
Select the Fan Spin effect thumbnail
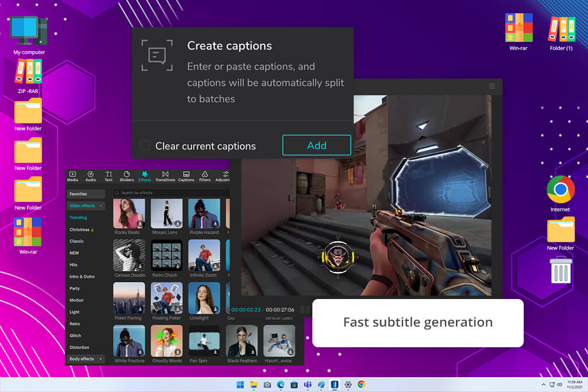(204, 341)
